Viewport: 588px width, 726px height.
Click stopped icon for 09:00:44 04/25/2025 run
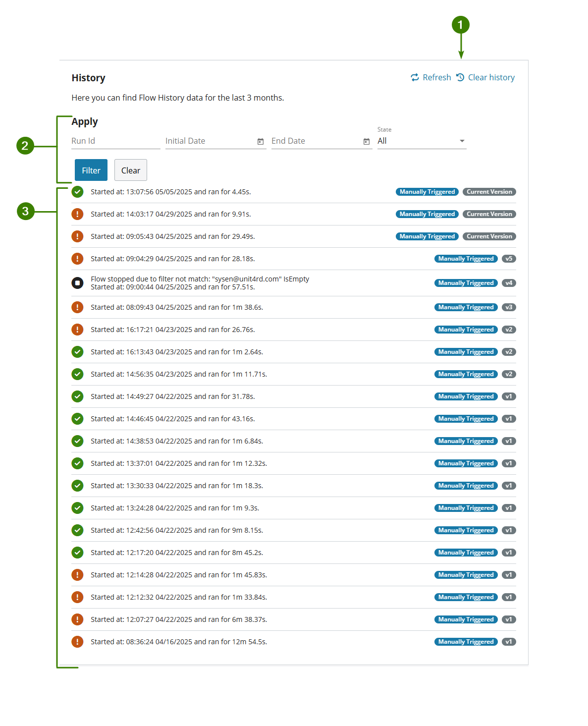tap(77, 283)
